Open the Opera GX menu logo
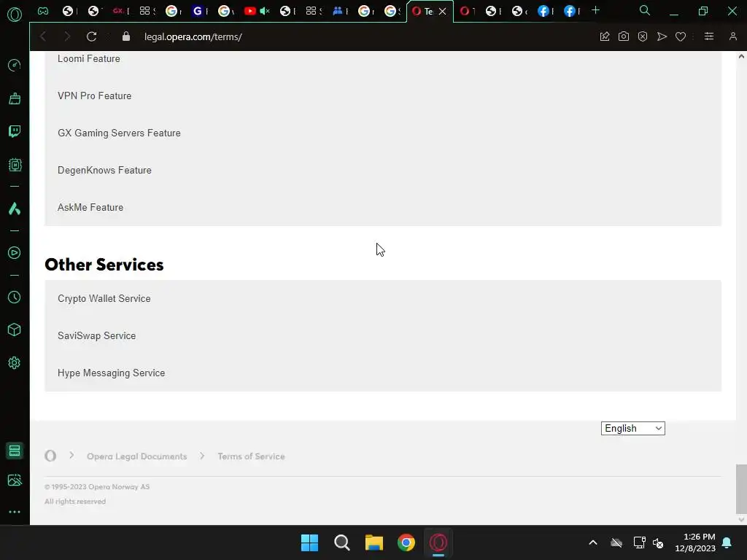The image size is (747, 560). coord(15,15)
